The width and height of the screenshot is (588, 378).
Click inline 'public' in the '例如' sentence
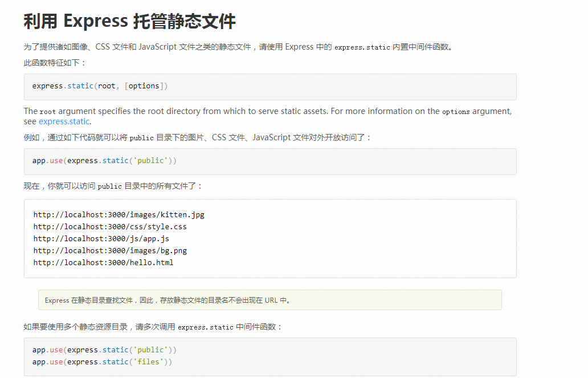tap(141, 138)
